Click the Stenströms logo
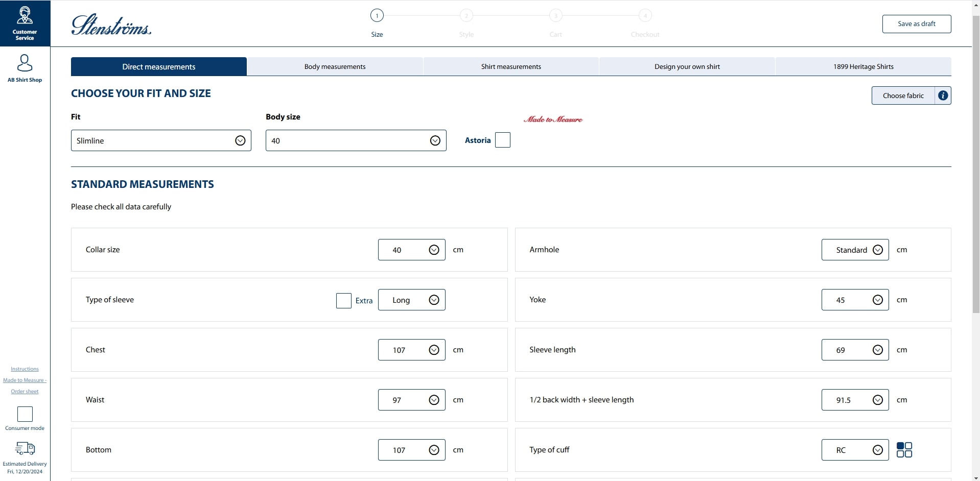 click(x=111, y=25)
